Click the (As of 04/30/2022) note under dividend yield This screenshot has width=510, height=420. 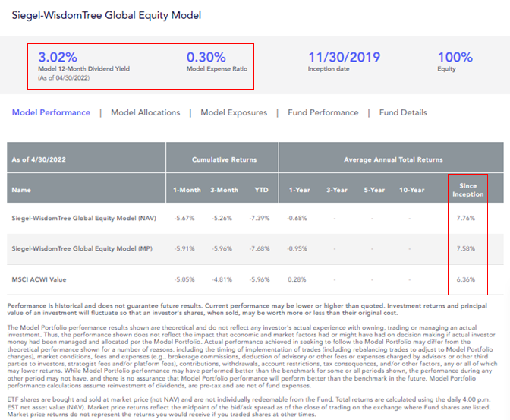click(x=64, y=77)
